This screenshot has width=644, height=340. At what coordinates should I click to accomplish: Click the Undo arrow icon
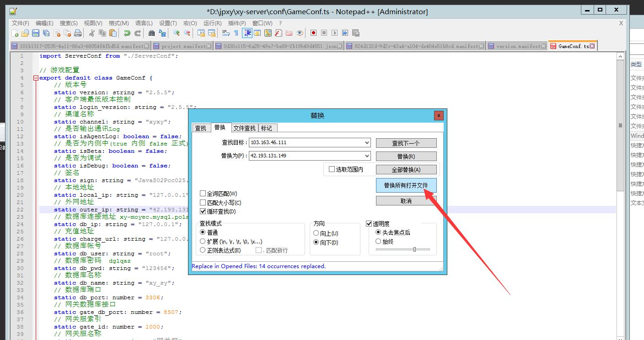click(x=127, y=33)
